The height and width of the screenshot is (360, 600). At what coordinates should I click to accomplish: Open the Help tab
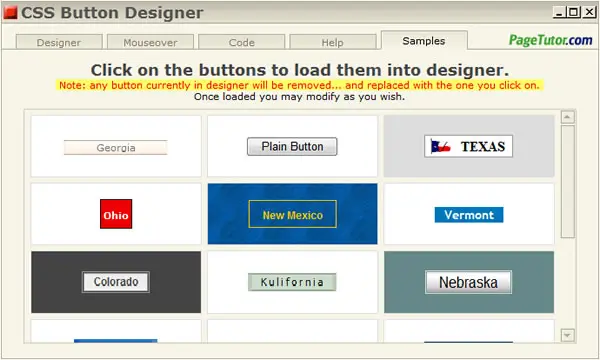click(x=333, y=42)
